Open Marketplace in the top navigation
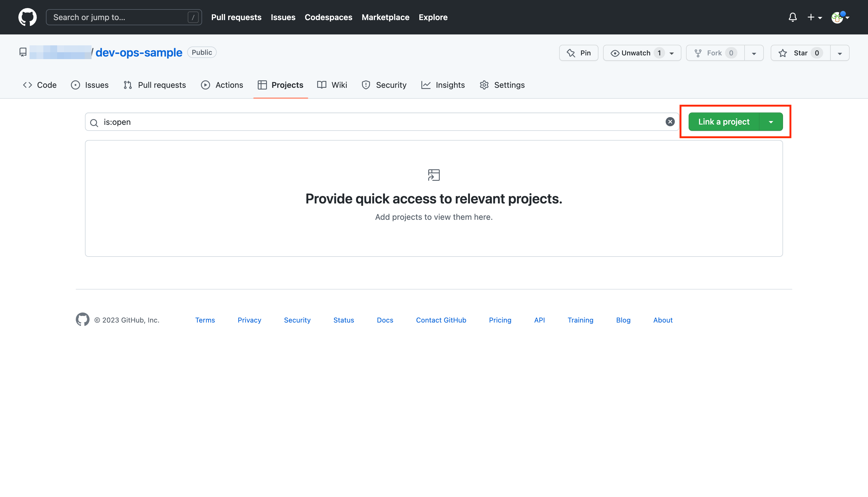868x497 pixels. tap(385, 17)
